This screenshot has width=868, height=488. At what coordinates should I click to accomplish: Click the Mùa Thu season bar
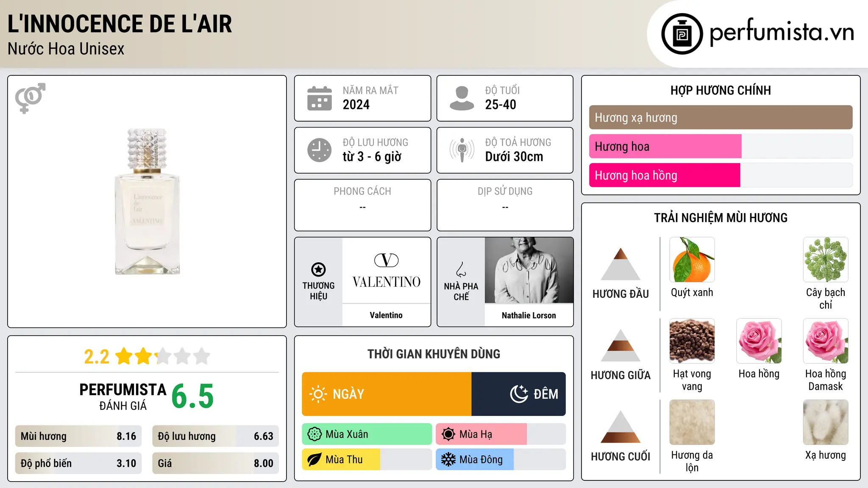coord(367,460)
